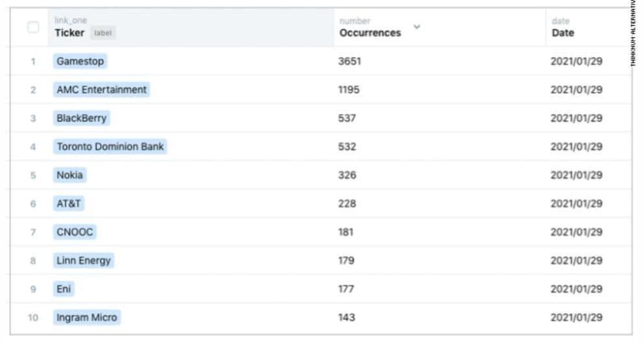Screen dimensions: 644x344
Task: Expand the Occurrences sort dropdown arrow
Action: [416, 27]
